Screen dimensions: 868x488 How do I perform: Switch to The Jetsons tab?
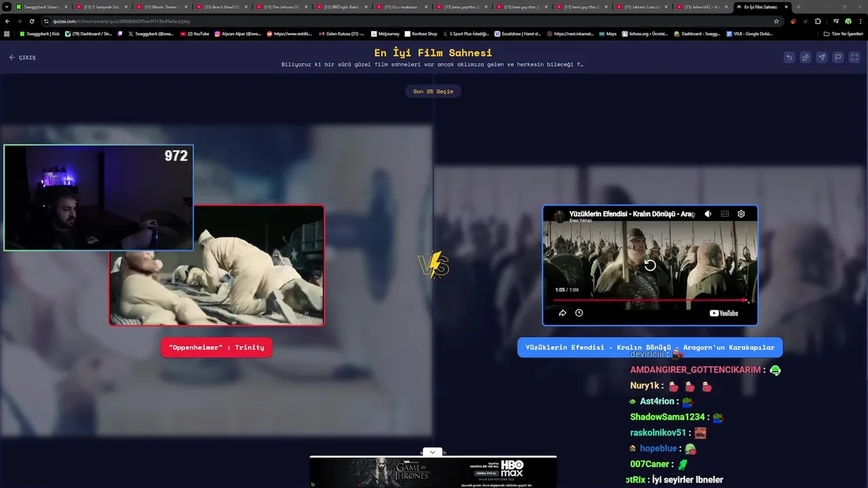click(280, 7)
